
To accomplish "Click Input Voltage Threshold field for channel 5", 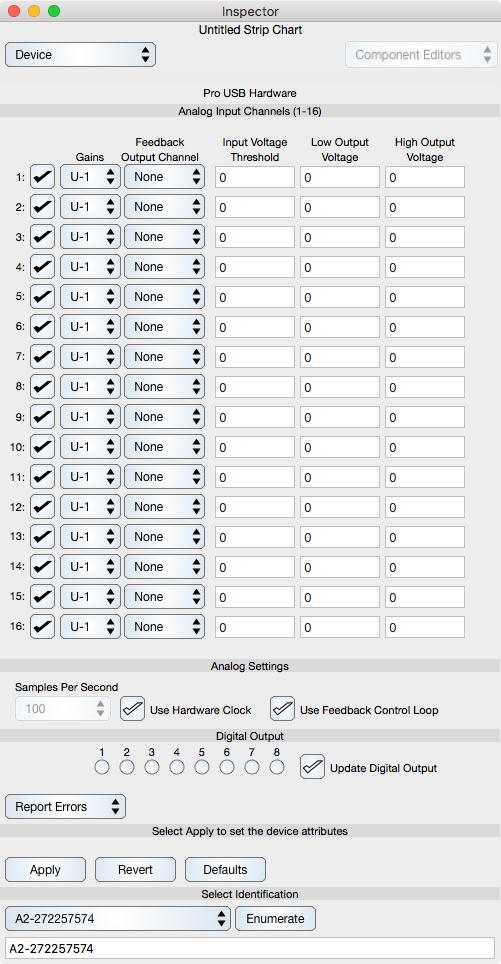I will pos(254,298).
